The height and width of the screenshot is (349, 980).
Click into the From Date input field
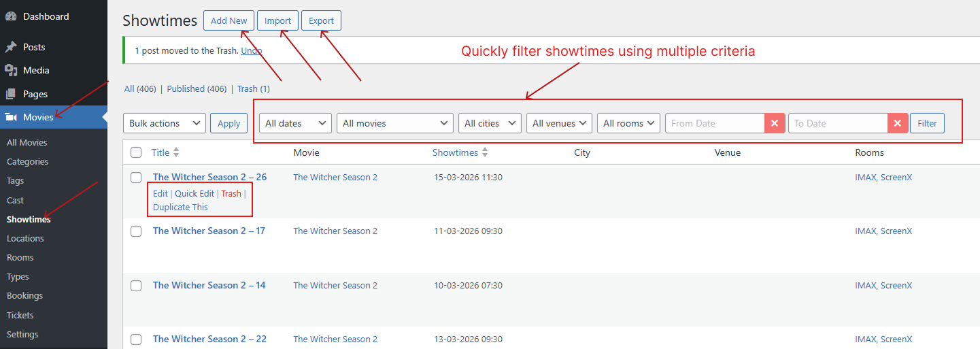(x=714, y=123)
